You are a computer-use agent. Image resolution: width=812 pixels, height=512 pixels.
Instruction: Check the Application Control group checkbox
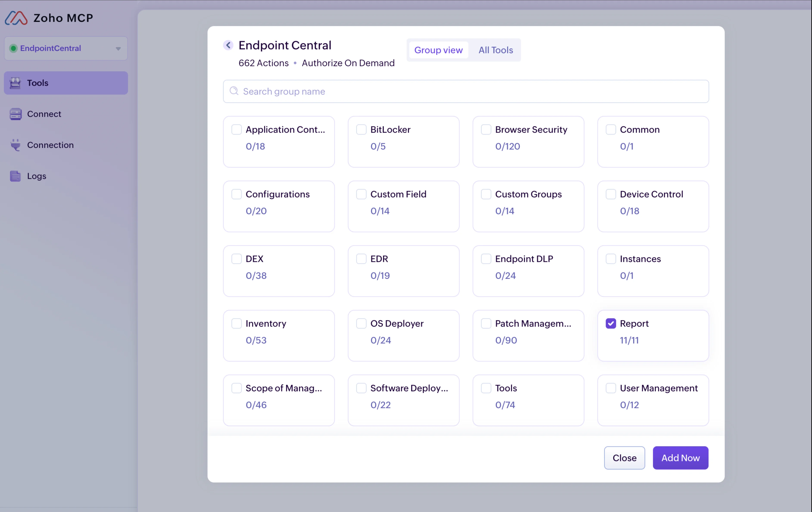(236, 130)
